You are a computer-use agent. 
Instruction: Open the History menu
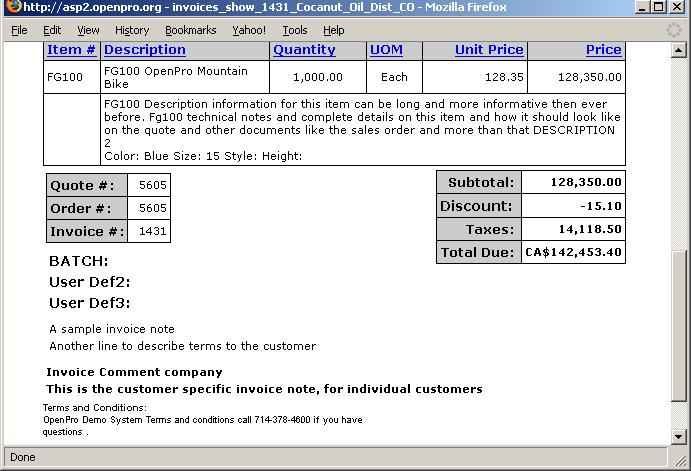(132, 30)
